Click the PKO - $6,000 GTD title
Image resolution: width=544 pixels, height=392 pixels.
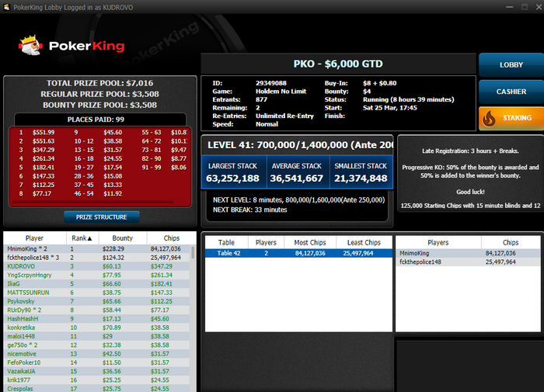coord(338,64)
